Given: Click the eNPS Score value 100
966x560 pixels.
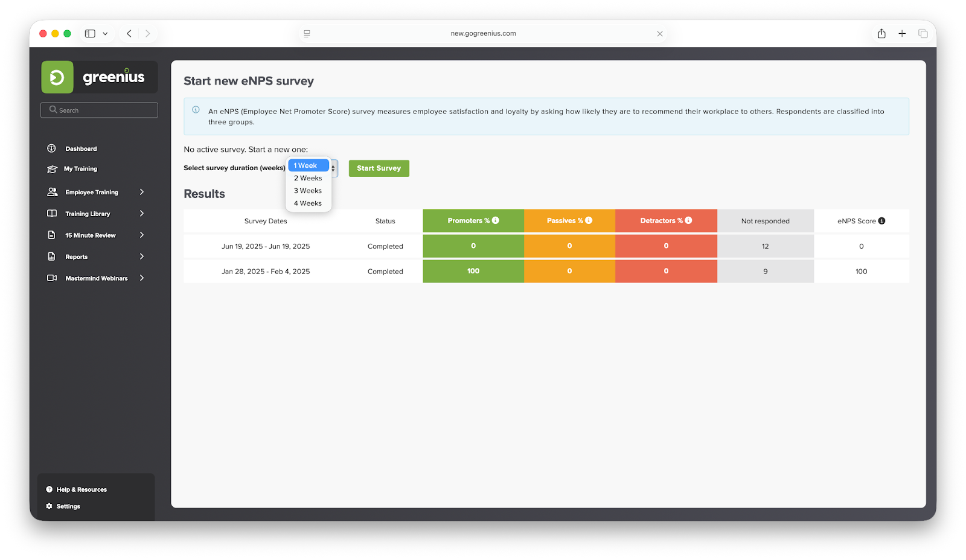Looking at the screenshot, I should 862,272.
